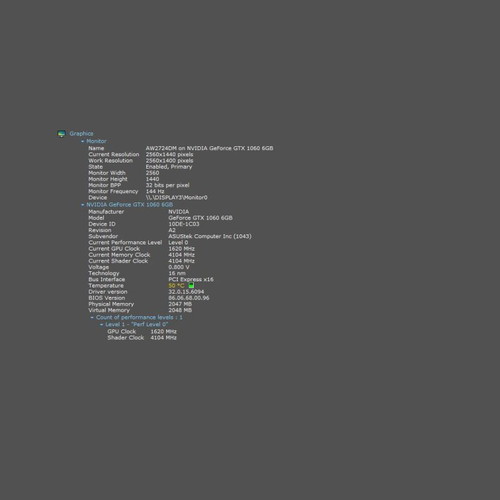Click the Bus Interface PCI Express x16 value
The height and width of the screenshot is (500, 500).
click(191, 279)
